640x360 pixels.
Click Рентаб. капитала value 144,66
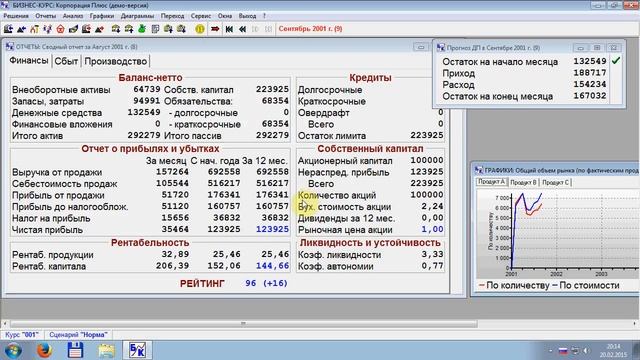coord(272,266)
